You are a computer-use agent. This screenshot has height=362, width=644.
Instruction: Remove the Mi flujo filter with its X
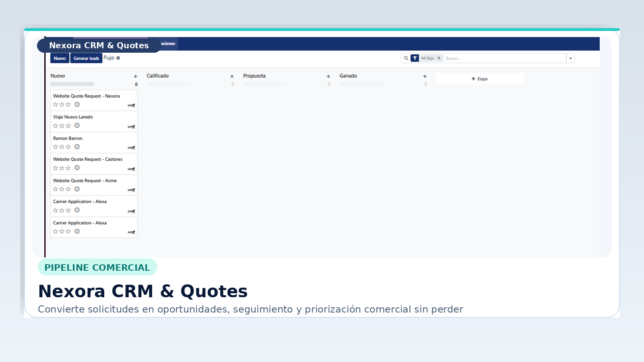(x=439, y=58)
